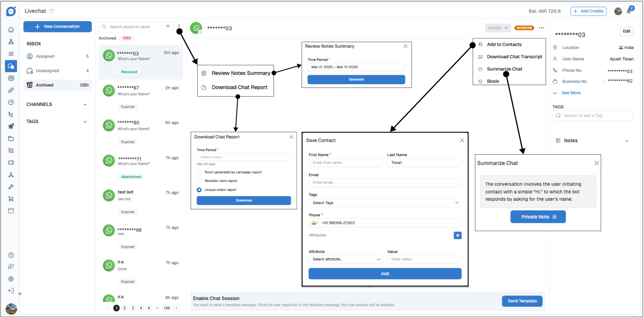Click the Enter first name field
644x318 pixels.
(x=346, y=163)
